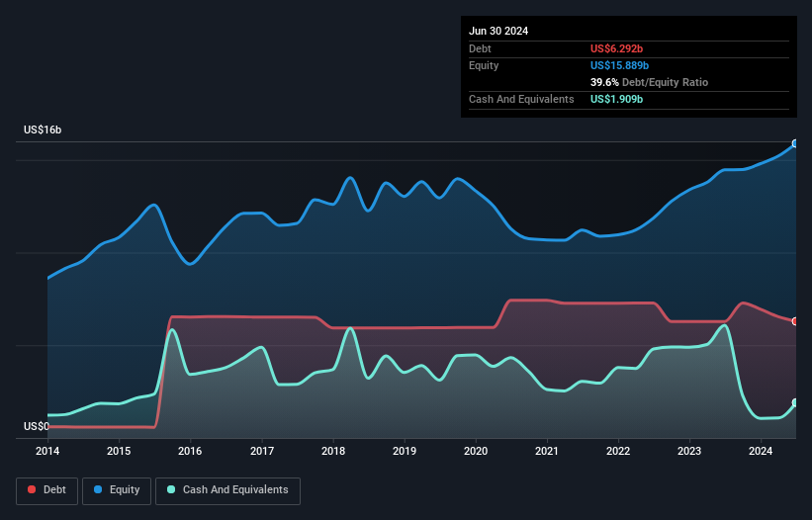Click the US$1.909b cash value
812x520 pixels.
[616, 99]
